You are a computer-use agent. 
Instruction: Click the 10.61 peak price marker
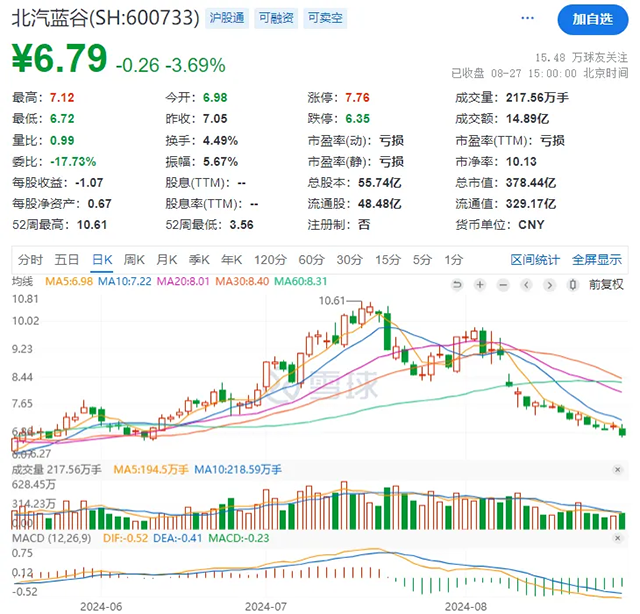[x=331, y=301]
